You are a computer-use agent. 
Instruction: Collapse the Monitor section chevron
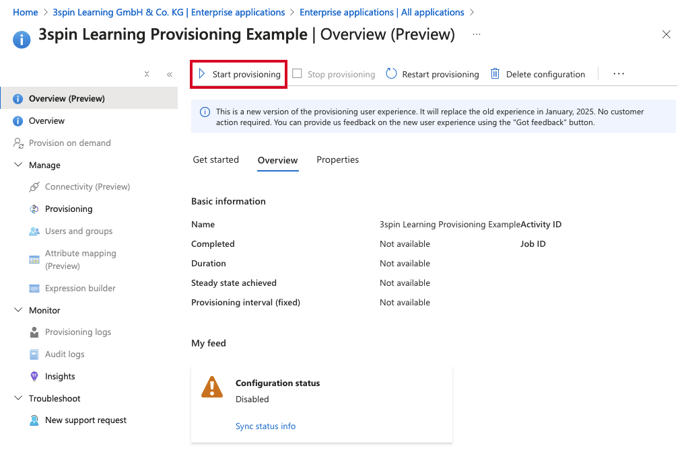click(x=18, y=310)
